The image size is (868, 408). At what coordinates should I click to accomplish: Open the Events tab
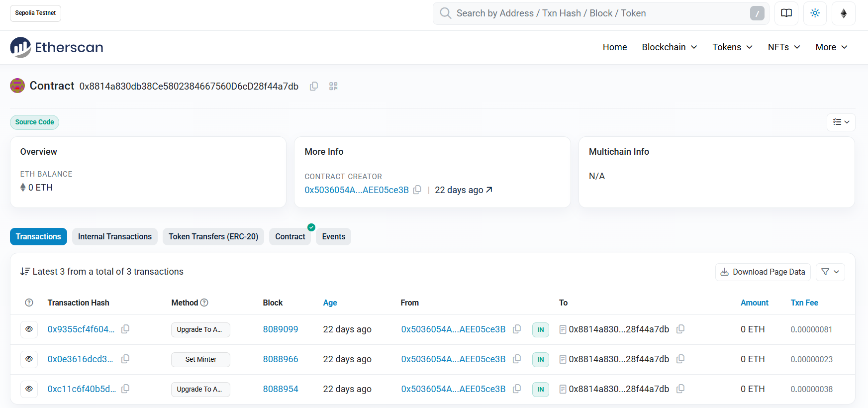pyautogui.click(x=333, y=237)
